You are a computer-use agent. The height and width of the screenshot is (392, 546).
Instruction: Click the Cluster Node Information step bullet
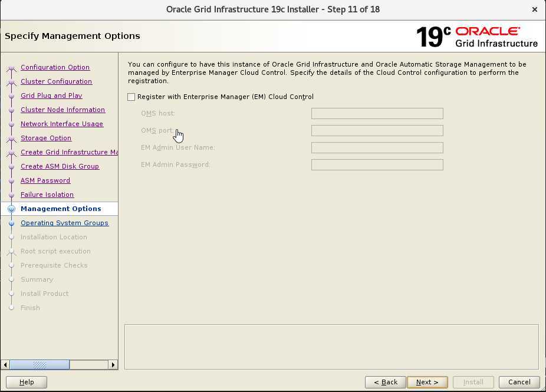click(x=11, y=110)
